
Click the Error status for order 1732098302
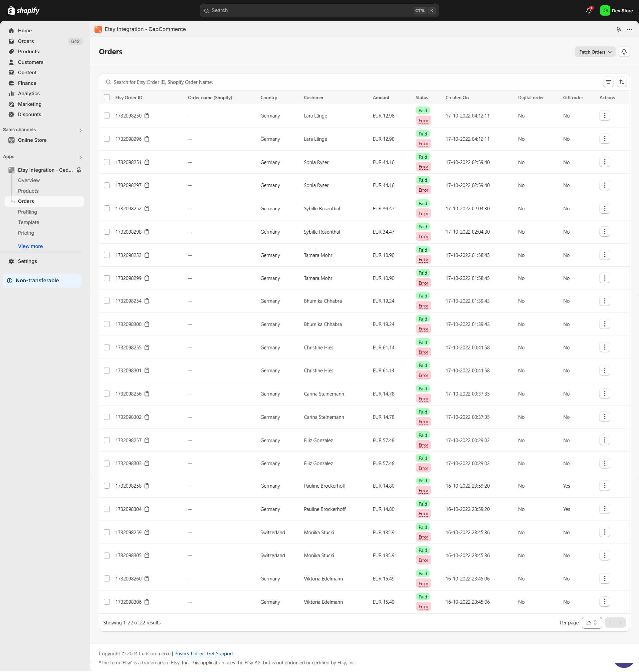(423, 422)
